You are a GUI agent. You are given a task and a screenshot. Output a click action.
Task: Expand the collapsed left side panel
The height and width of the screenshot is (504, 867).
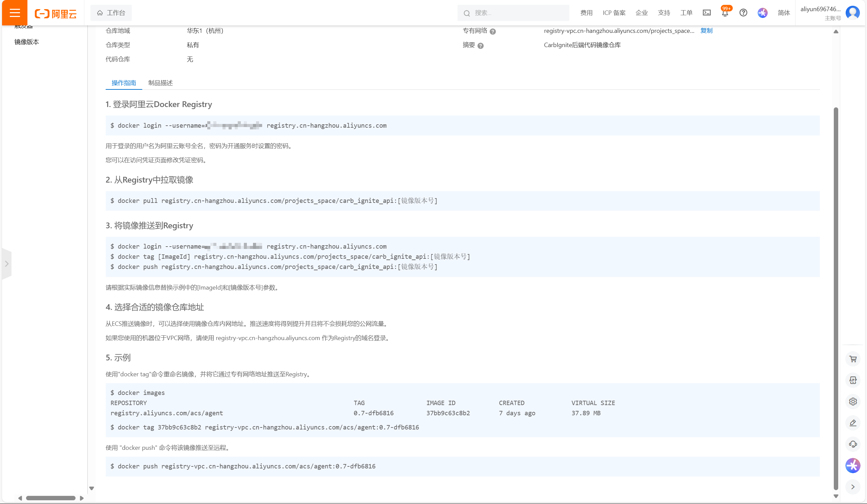pos(6,264)
